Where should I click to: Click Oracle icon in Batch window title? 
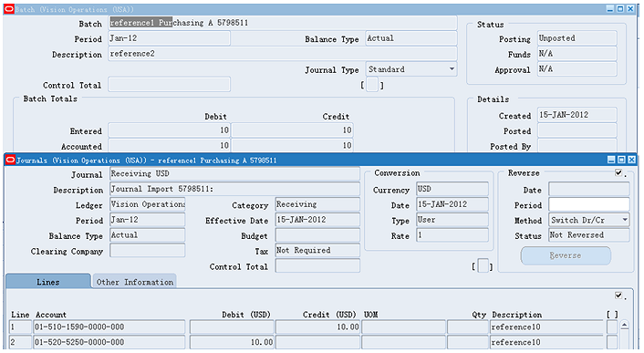(x=8, y=9)
